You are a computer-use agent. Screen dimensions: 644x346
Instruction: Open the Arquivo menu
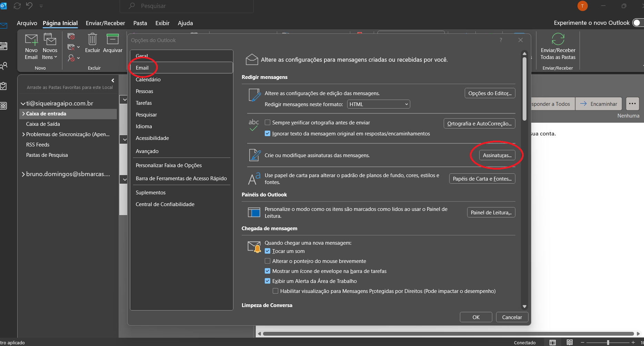click(27, 23)
